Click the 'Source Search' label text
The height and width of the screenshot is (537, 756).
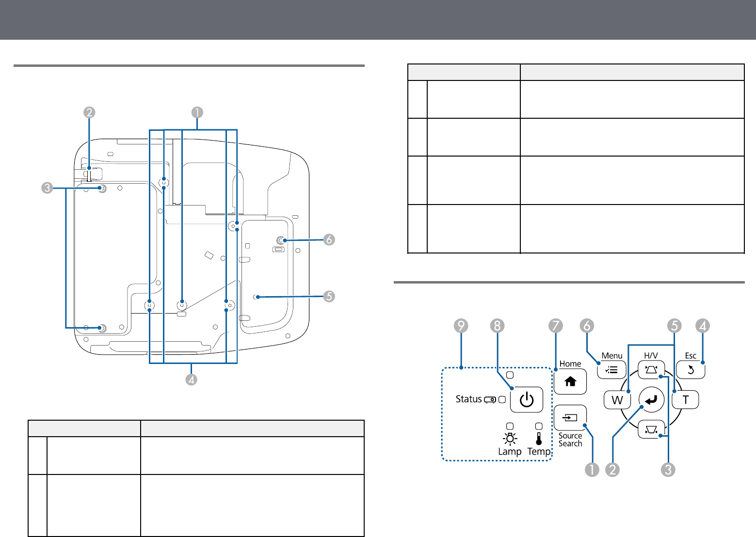570,440
